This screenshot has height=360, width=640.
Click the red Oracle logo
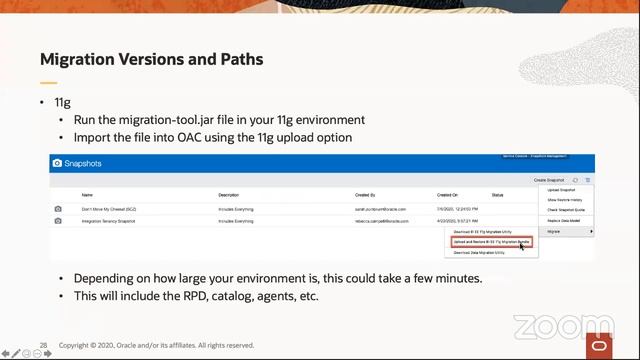(x=599, y=346)
